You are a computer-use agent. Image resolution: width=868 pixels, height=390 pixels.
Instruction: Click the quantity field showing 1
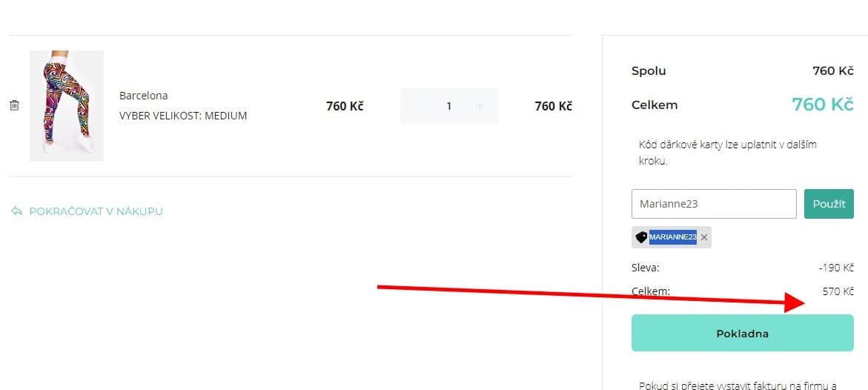pos(448,106)
